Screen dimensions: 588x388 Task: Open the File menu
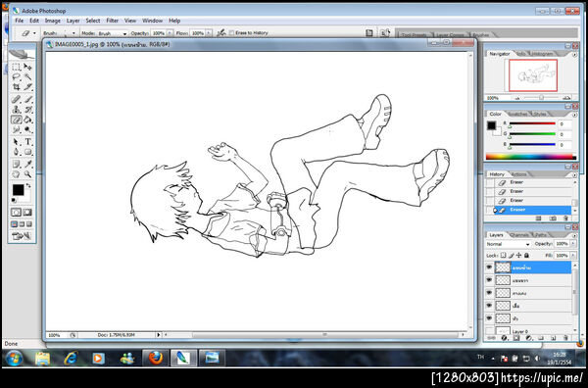(20, 21)
